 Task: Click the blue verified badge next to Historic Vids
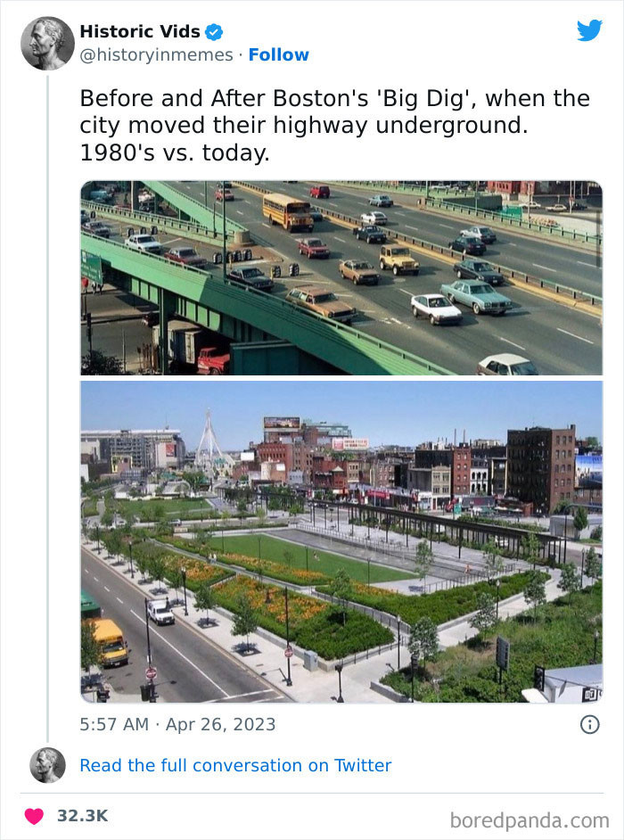click(x=212, y=31)
